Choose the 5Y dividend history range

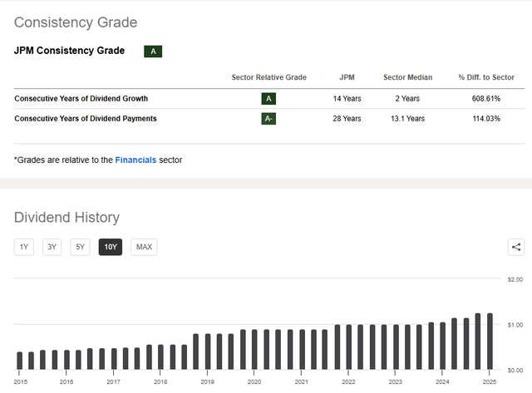80,247
